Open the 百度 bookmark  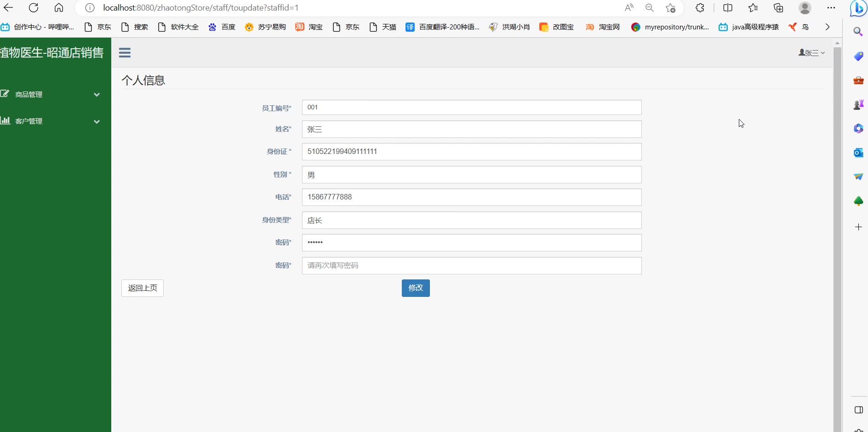click(x=222, y=27)
